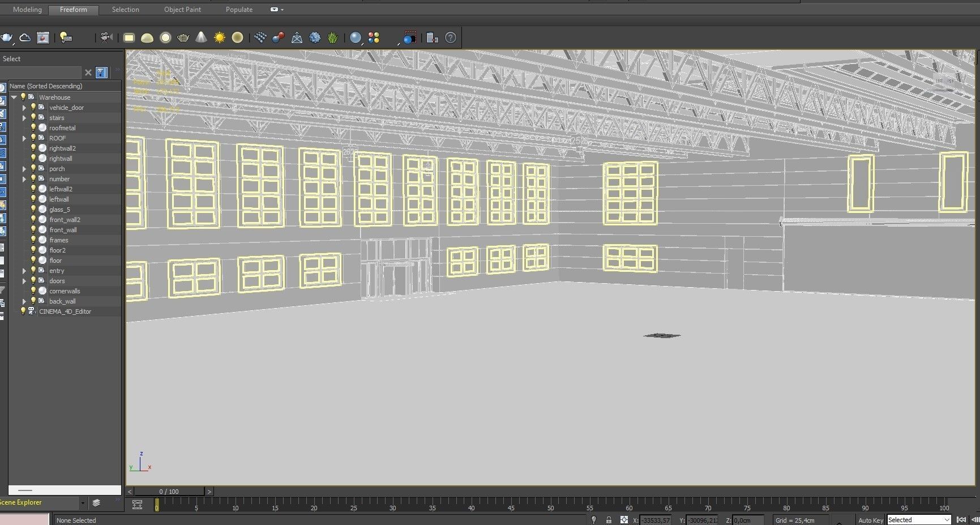This screenshot has height=525, width=980.
Task: Clear the Scene Explorer search field
Action: click(88, 72)
